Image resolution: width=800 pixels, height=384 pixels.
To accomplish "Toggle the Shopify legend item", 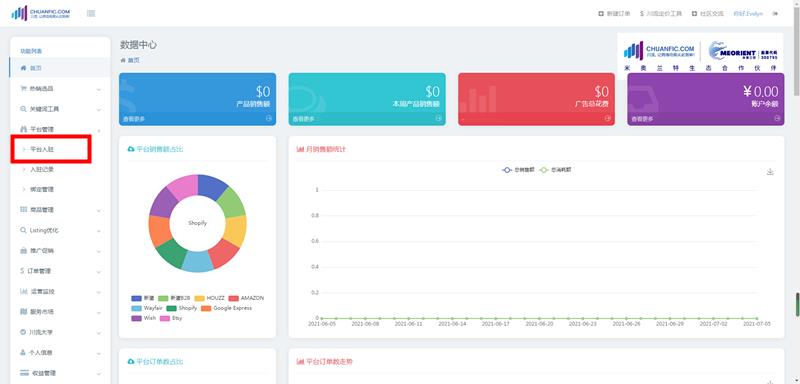I will (x=181, y=308).
